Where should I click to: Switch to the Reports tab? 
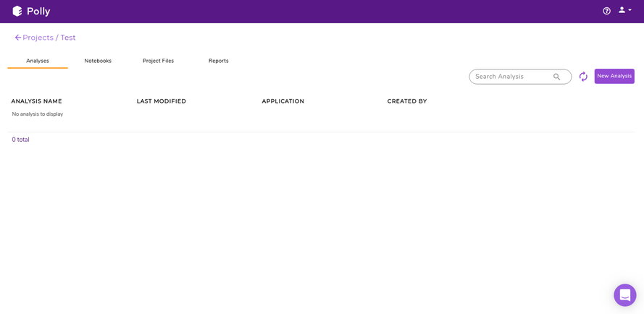(x=219, y=61)
